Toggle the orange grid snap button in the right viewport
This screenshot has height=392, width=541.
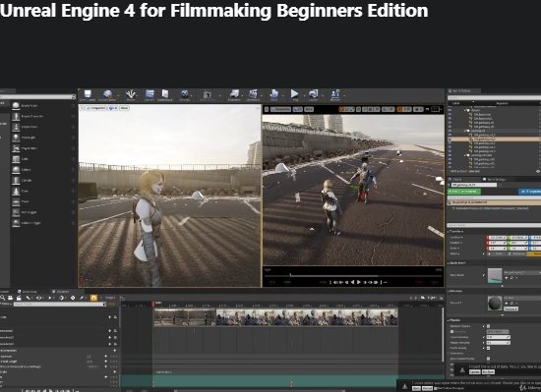[x=342, y=109]
